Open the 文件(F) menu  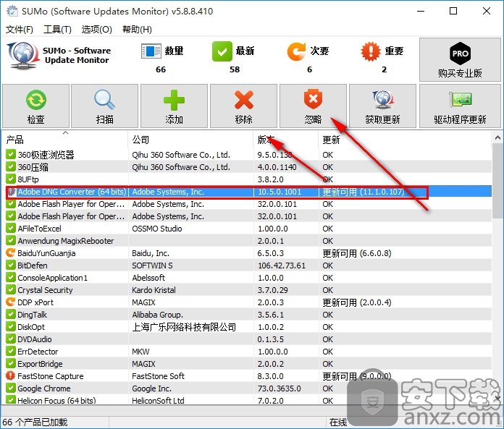click(x=20, y=30)
